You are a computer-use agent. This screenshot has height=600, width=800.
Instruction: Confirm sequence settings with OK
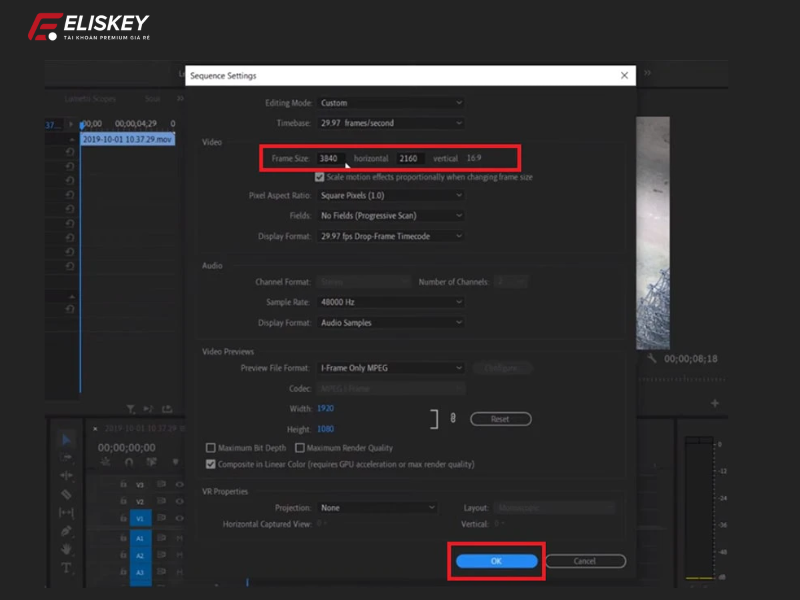coord(495,561)
